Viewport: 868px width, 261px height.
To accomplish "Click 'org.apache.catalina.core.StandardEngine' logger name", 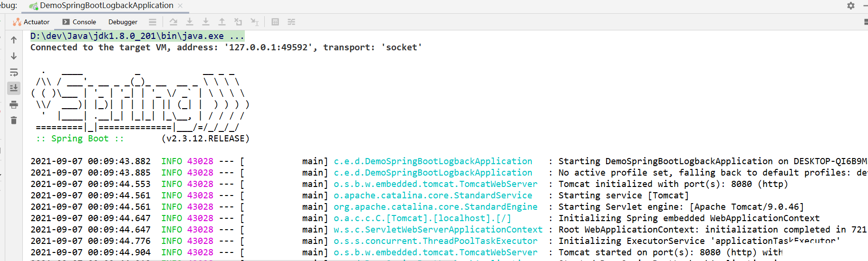I will click(435, 207).
